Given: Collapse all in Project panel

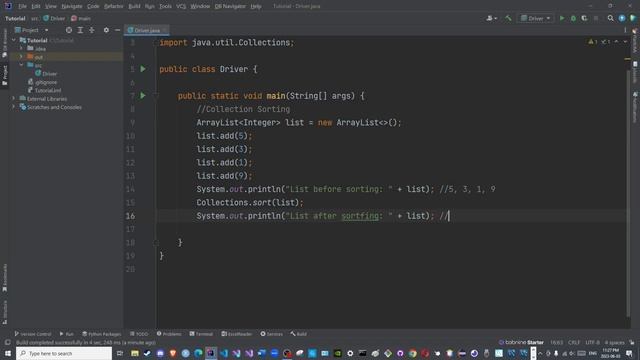Looking at the screenshot, I should 91,30.
